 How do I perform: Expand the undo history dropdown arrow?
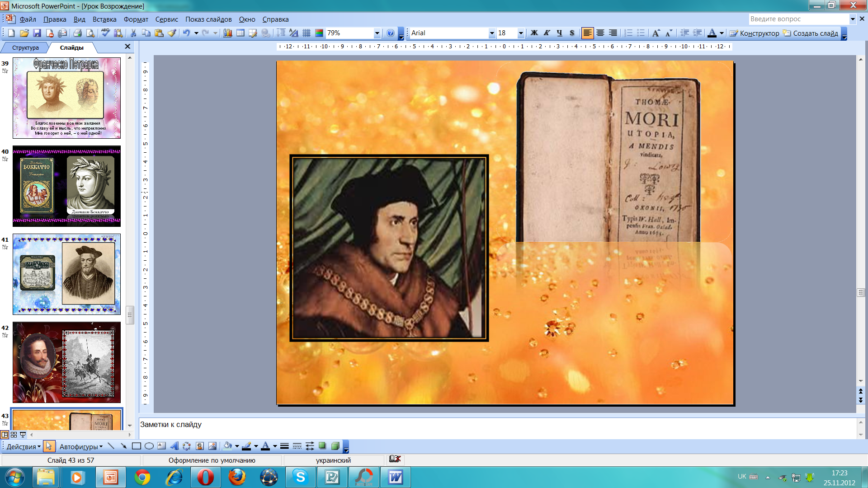pos(196,33)
